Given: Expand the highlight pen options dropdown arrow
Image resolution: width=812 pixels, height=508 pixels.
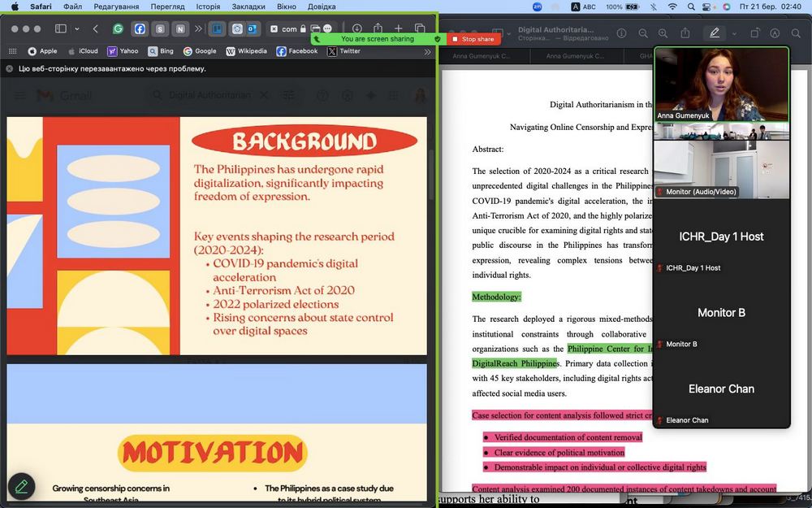Looking at the screenshot, I should [734, 33].
